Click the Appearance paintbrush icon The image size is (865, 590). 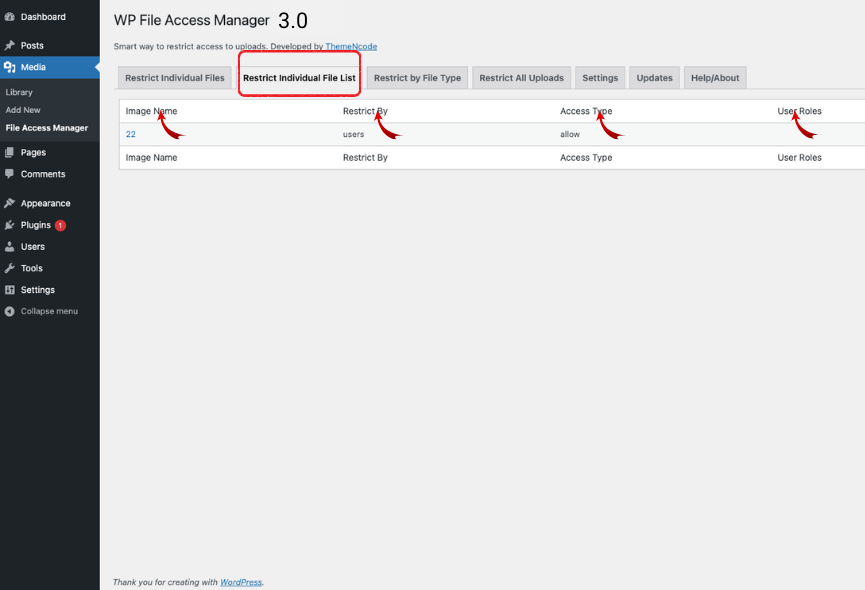(9, 203)
